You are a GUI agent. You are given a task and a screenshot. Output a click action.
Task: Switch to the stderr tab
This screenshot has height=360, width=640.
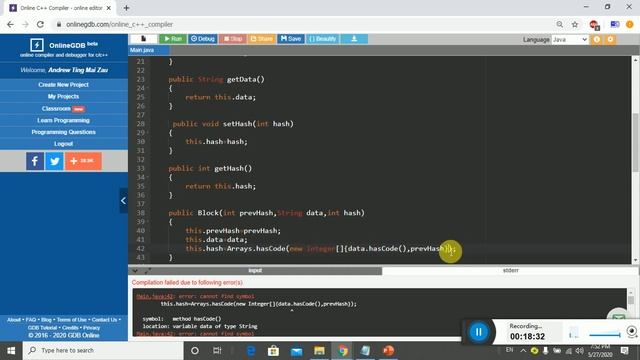[510, 271]
